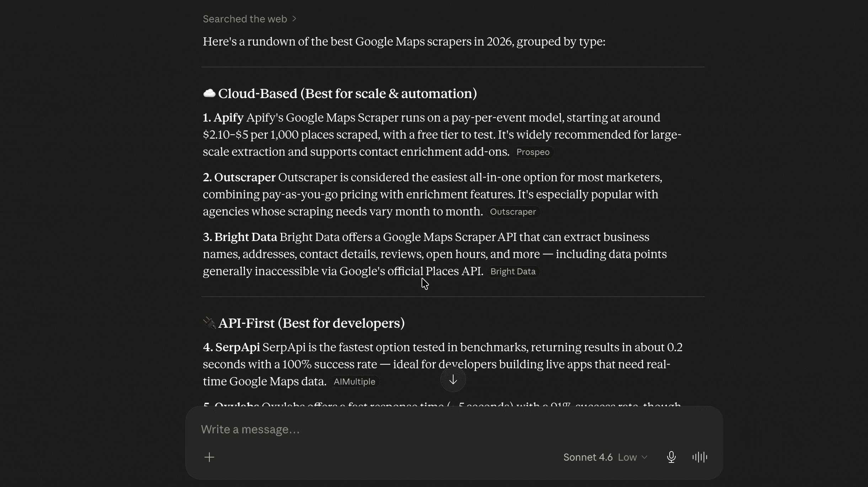Start dictation with the microphone icon

[x=671, y=457]
